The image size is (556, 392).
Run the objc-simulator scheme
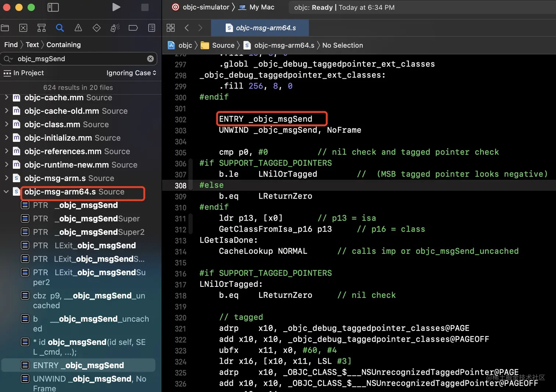pos(116,7)
